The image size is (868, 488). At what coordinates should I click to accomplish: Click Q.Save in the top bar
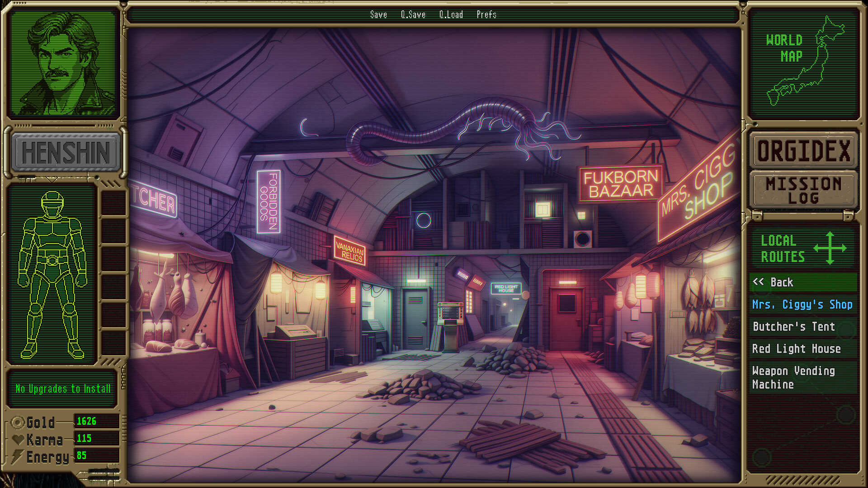pyautogui.click(x=413, y=15)
